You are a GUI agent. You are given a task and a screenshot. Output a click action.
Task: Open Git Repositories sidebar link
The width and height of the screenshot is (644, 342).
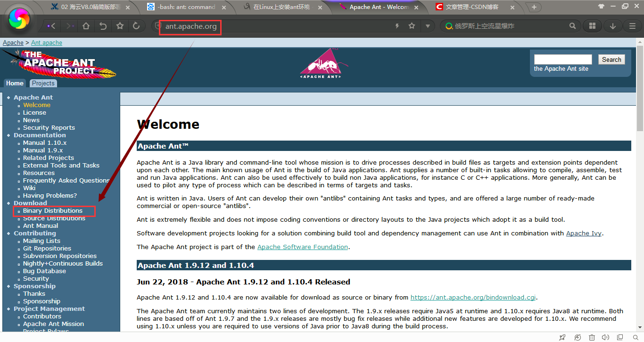[47, 249]
